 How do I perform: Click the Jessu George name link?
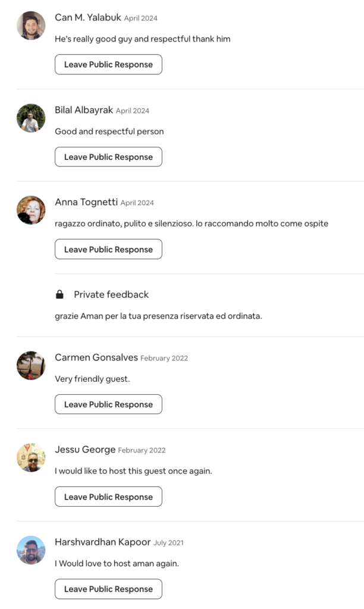tap(85, 450)
